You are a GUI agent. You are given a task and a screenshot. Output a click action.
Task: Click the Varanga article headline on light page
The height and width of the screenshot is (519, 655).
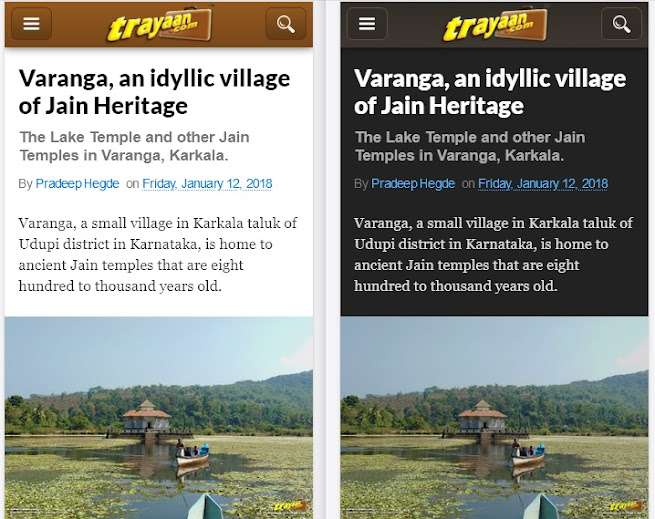154,92
